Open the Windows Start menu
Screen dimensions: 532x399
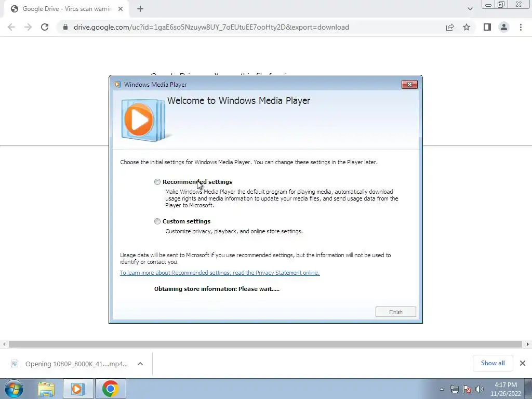click(x=14, y=389)
